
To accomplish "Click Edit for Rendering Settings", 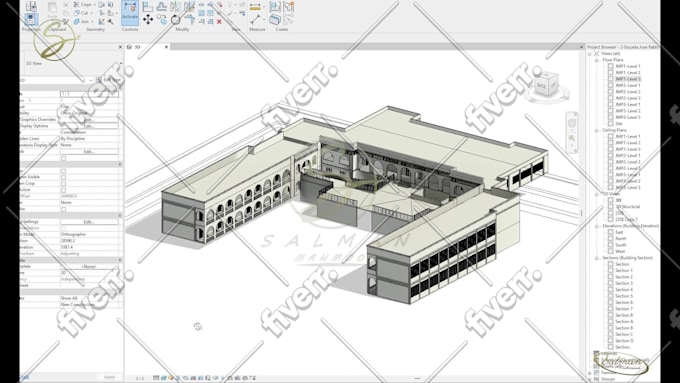I will click(89, 222).
